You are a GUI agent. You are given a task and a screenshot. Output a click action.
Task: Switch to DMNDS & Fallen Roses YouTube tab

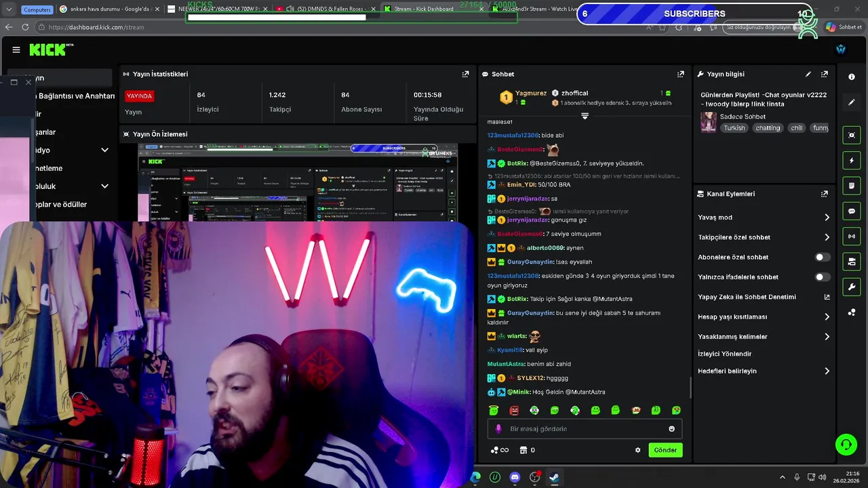click(x=325, y=9)
